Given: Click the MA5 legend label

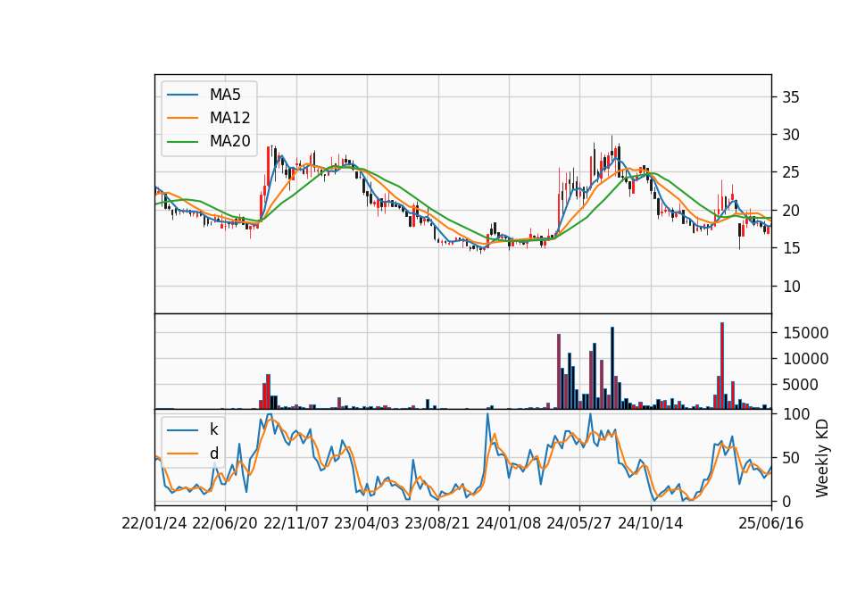Looking at the screenshot, I should [x=225, y=95].
